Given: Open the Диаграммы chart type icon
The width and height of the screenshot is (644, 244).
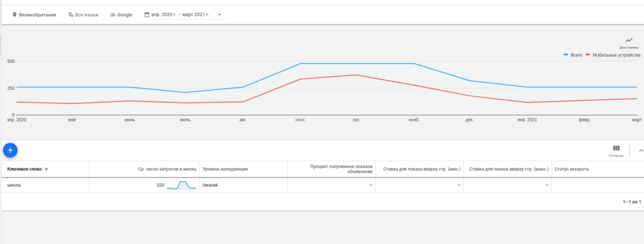Looking at the screenshot, I should (629, 40).
